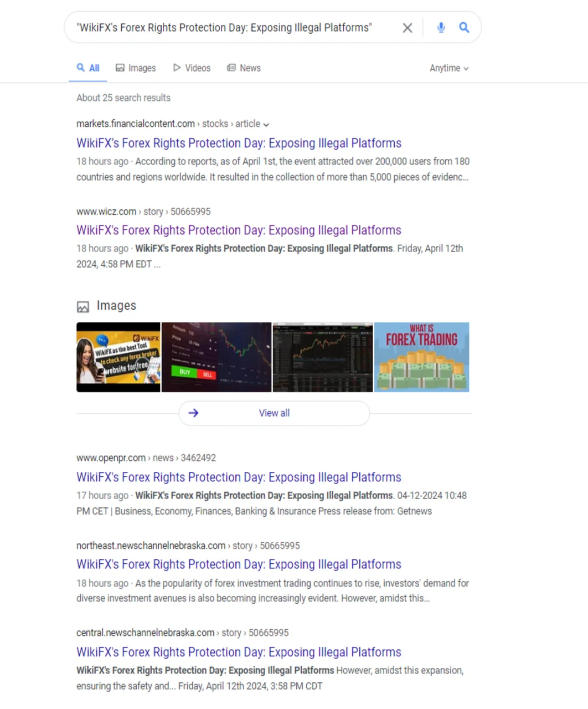
Task: Open the What Is Forex Trading thumbnail
Action: coord(422,357)
